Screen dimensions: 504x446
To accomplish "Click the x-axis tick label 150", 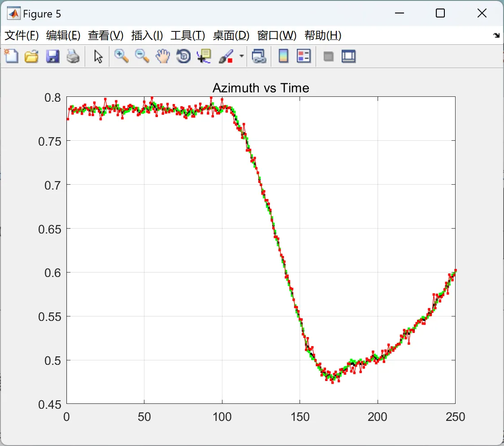I will tap(300, 417).
